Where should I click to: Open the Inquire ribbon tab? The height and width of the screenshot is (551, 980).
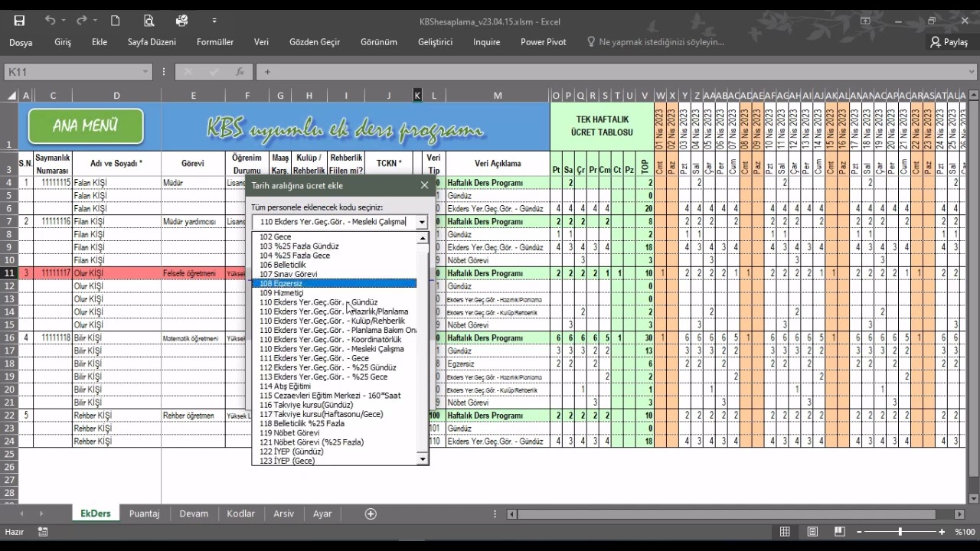pyautogui.click(x=486, y=42)
